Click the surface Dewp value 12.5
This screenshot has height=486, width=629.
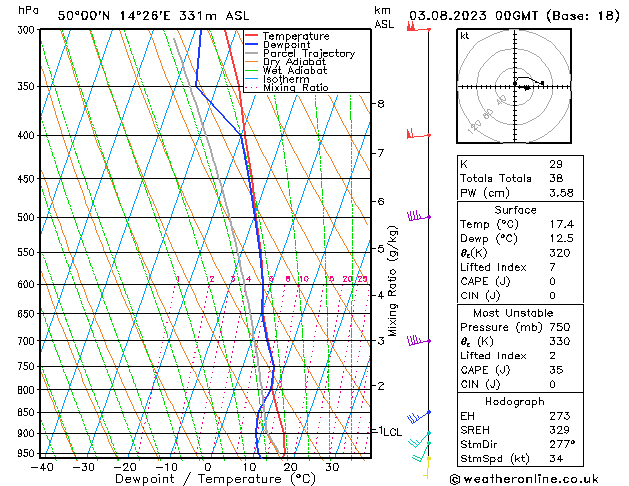561,239
